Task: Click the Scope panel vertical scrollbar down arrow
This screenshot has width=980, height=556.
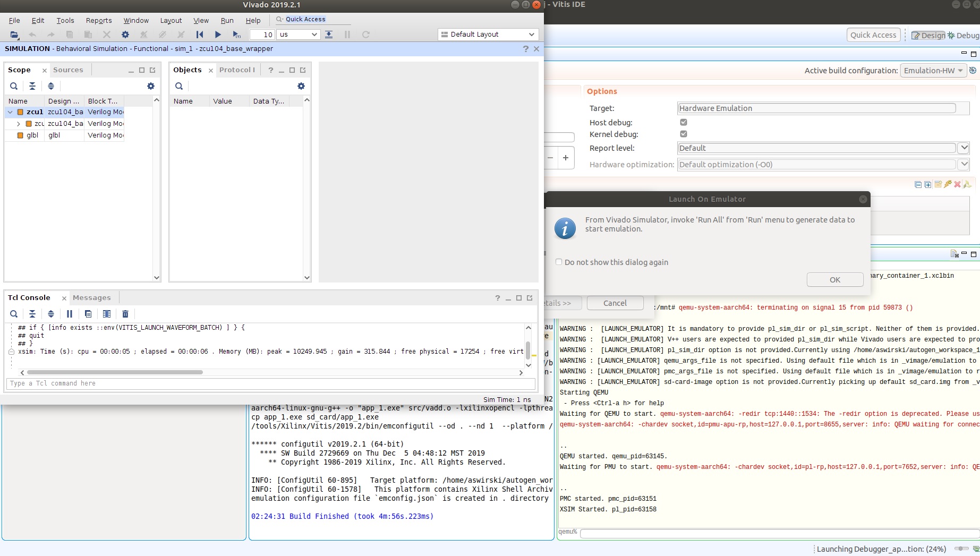Action: (157, 277)
